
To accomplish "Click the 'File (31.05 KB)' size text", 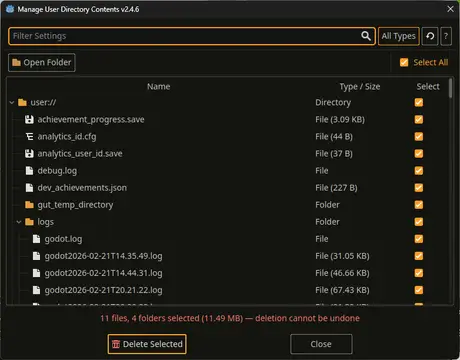I will (342, 256).
